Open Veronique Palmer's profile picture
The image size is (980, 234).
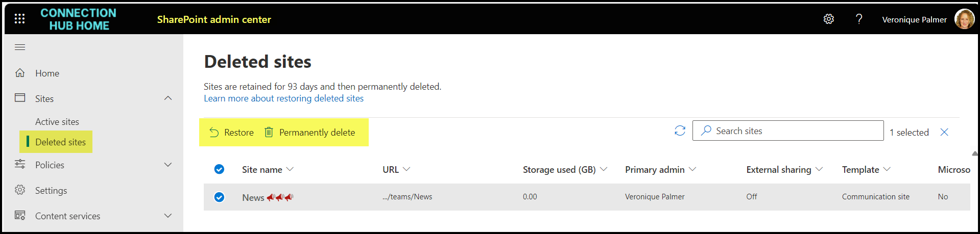[x=964, y=19]
